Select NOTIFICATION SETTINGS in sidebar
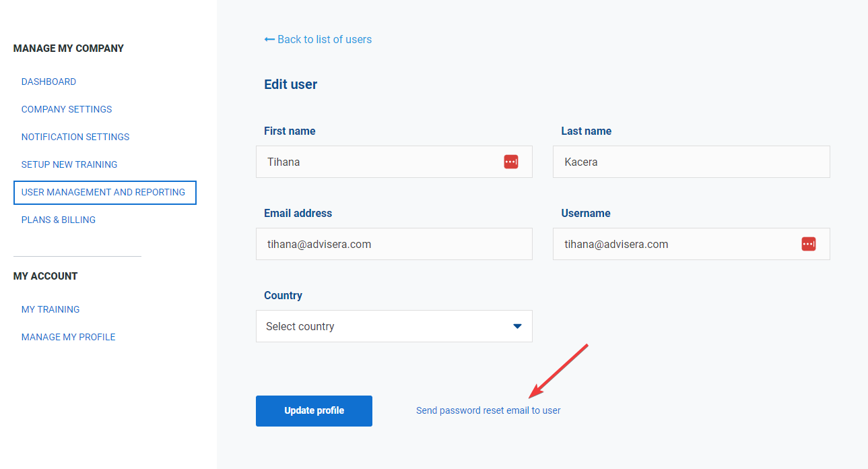Image resolution: width=868 pixels, height=469 pixels. tap(75, 137)
